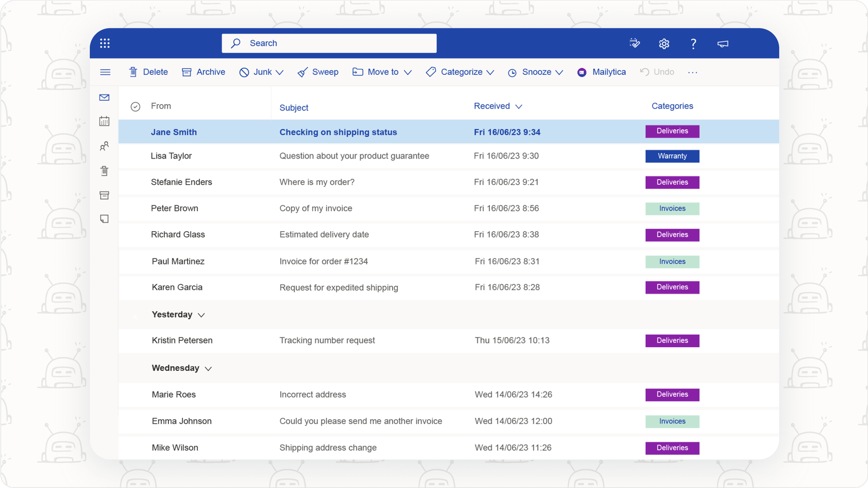868x488 pixels.
Task: Open the People contacts icon in sidebar
Action: pyautogui.click(x=104, y=146)
